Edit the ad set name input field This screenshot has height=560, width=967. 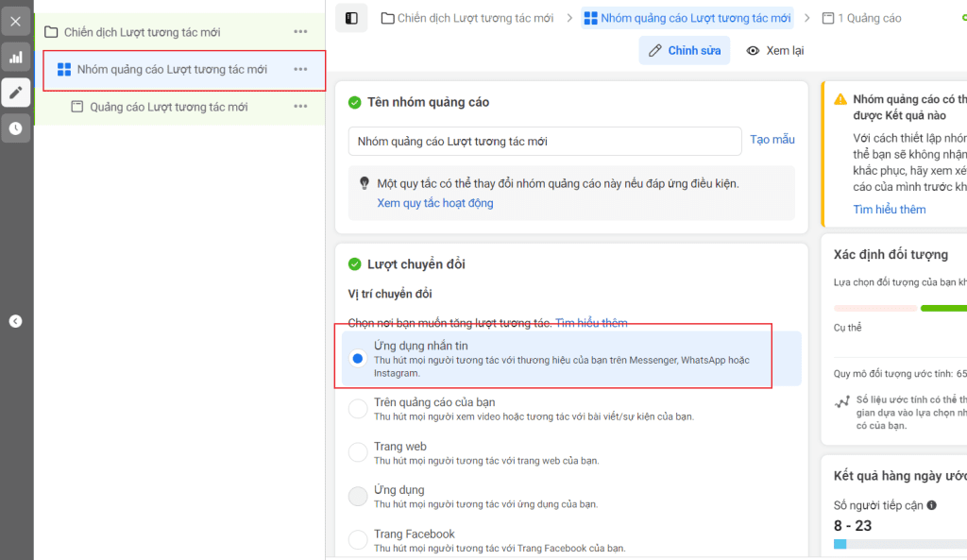[x=545, y=142]
